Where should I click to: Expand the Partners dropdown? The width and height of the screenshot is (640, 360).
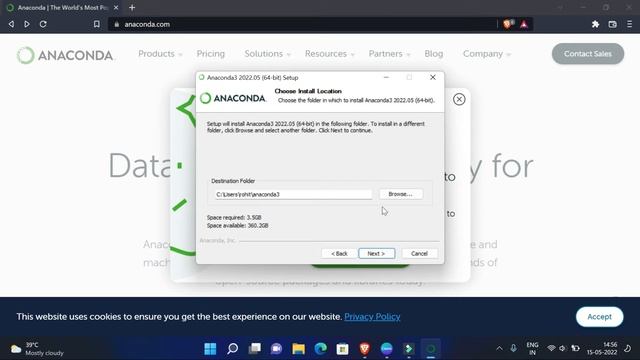(389, 54)
